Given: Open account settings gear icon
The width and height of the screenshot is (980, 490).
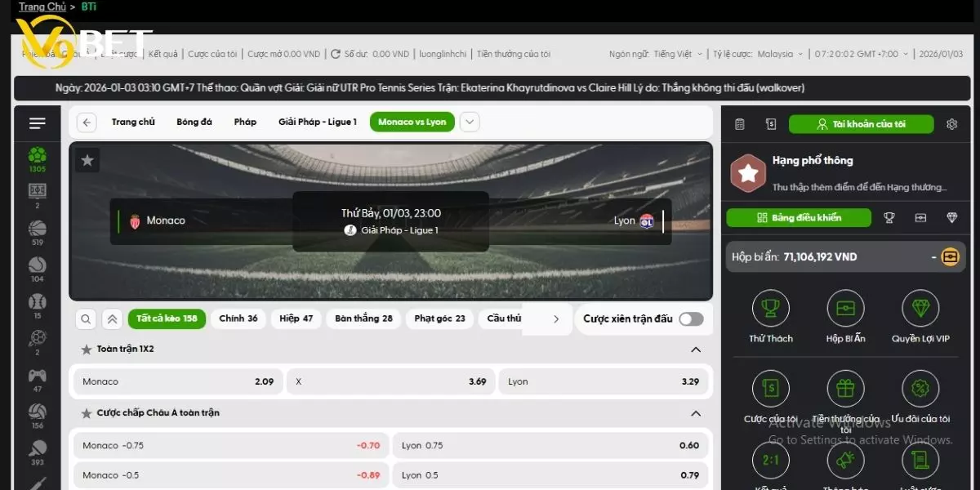Looking at the screenshot, I should point(951,124).
